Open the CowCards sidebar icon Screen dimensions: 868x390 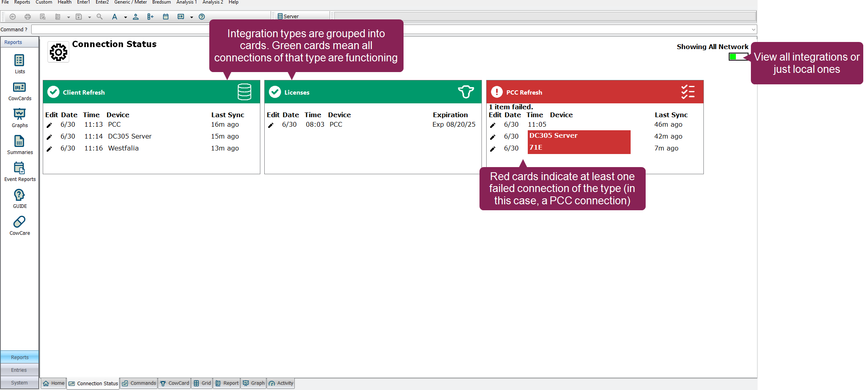pyautogui.click(x=19, y=91)
